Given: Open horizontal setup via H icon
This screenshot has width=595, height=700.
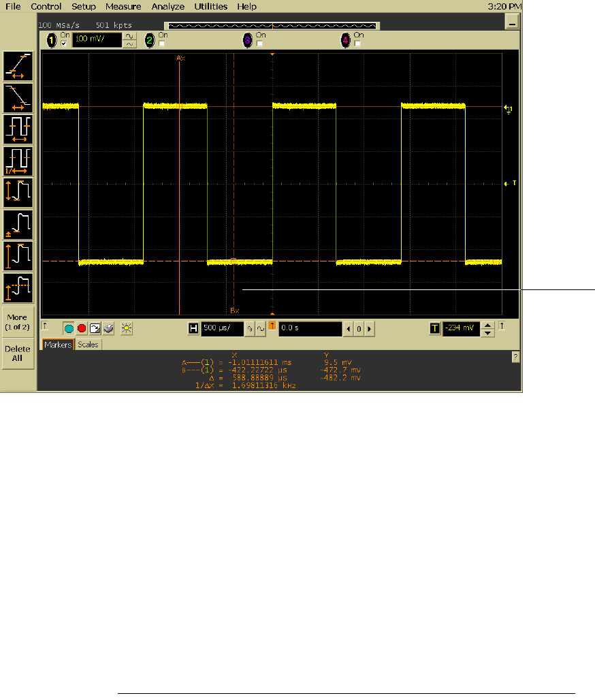Looking at the screenshot, I should coord(193,329).
